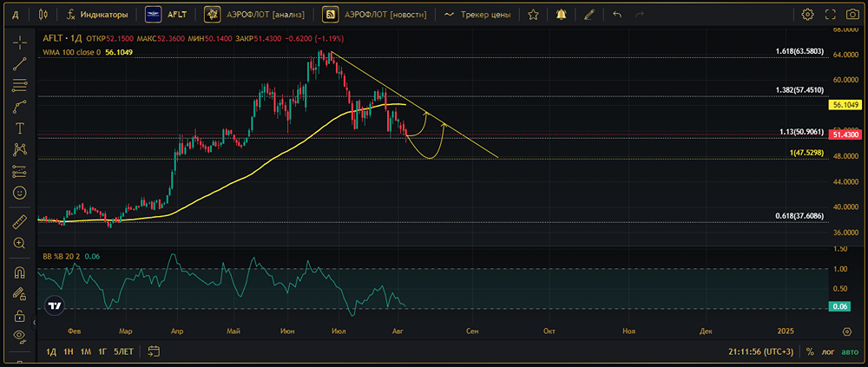The image size is (868, 367).
Task: Open the timeframe interval dropdown "Д"
Action: click(15, 15)
